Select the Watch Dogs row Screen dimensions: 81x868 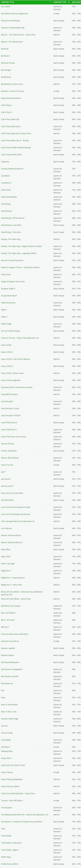pos(40,857)
